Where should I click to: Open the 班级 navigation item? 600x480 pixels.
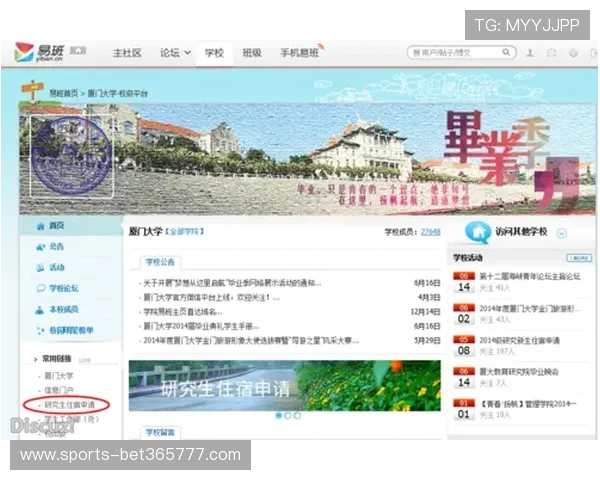252,53
